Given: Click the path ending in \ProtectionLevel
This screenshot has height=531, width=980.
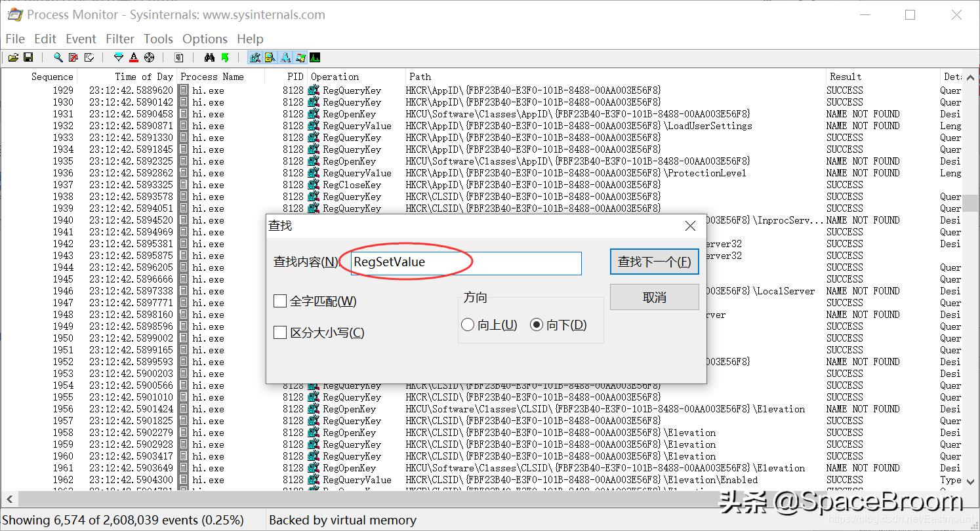Looking at the screenshot, I should [576, 173].
